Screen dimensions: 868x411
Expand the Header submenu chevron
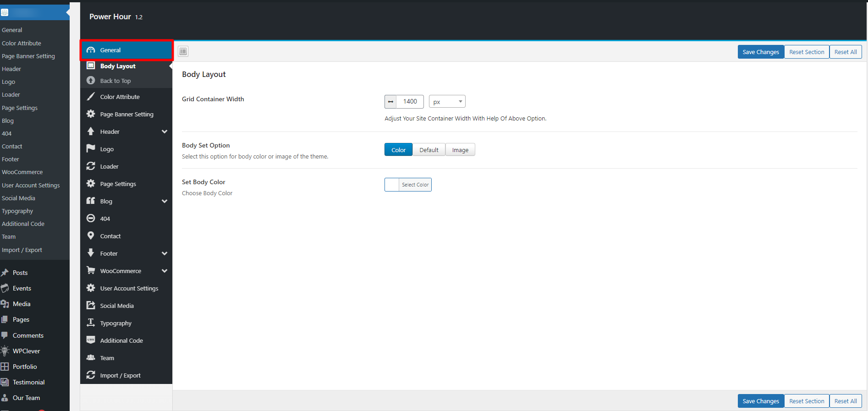click(165, 132)
